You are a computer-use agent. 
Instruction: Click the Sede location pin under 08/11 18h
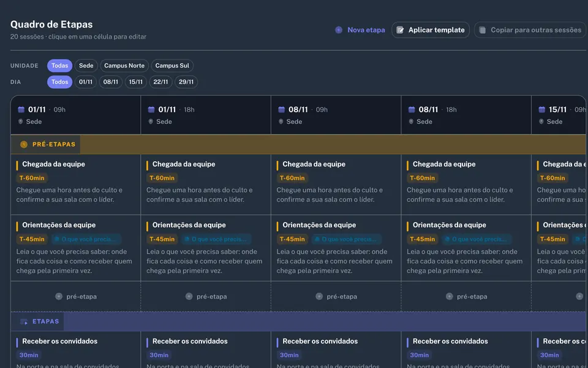click(x=411, y=121)
